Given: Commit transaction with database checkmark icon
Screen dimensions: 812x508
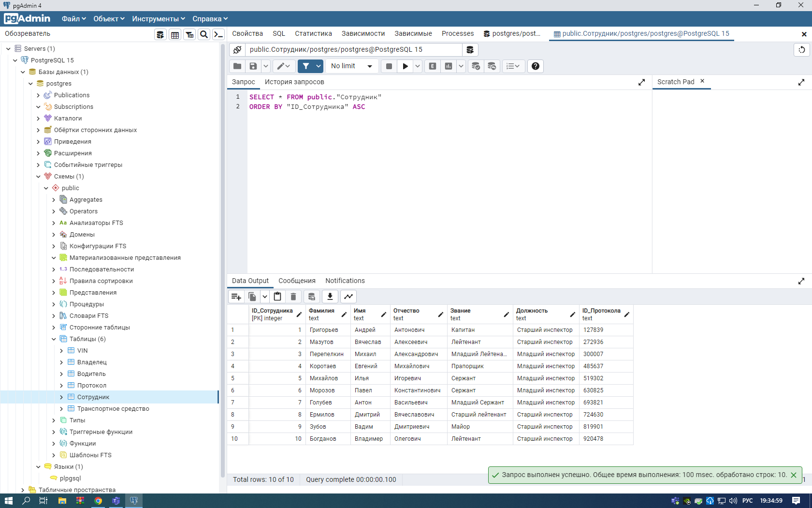Looking at the screenshot, I should click(x=476, y=66).
